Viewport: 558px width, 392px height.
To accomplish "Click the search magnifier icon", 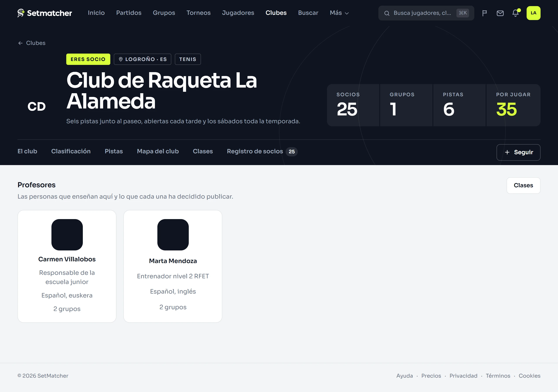I will click(x=387, y=13).
